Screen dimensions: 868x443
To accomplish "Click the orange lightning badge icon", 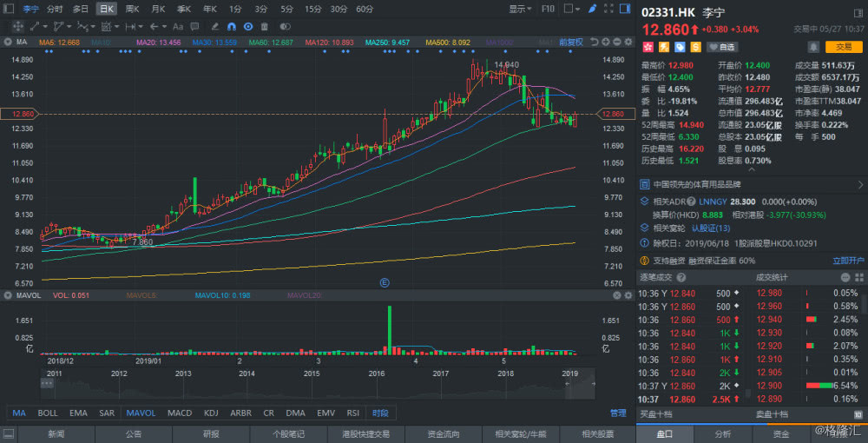I will coord(662,47).
